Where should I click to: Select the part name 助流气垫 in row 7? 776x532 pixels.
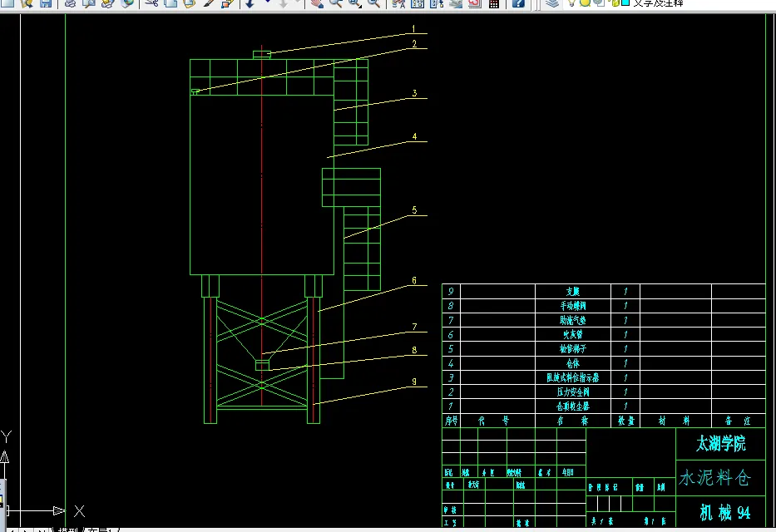(x=572, y=320)
